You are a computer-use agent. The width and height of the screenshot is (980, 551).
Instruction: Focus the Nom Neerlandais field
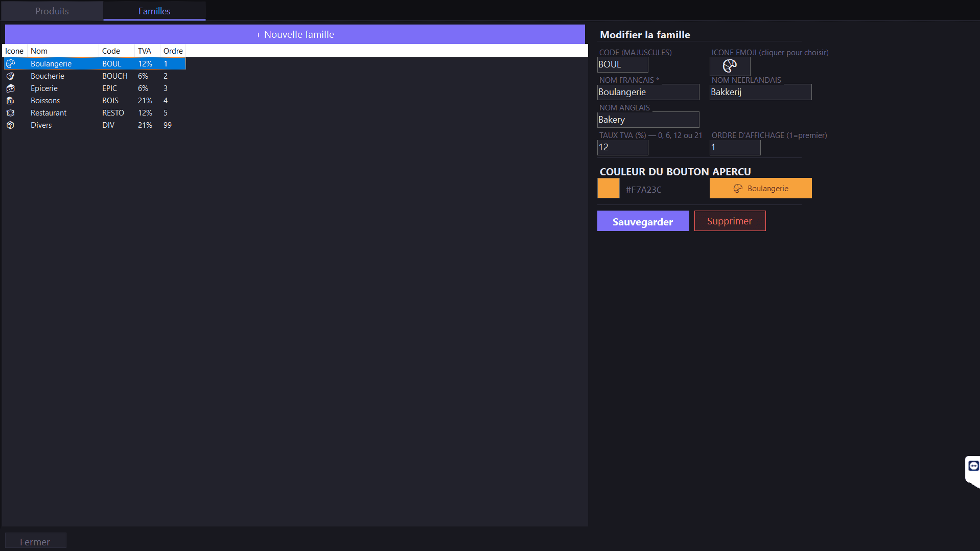760,92
